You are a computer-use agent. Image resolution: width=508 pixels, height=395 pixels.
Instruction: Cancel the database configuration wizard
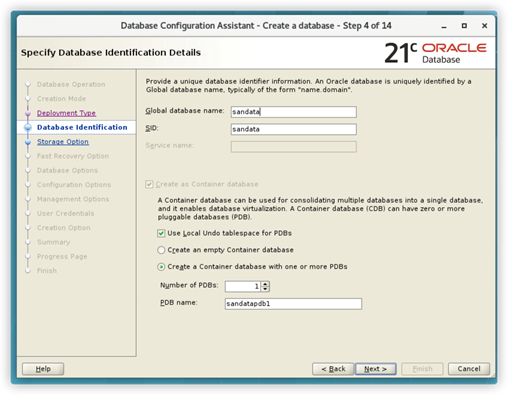pos(469,369)
